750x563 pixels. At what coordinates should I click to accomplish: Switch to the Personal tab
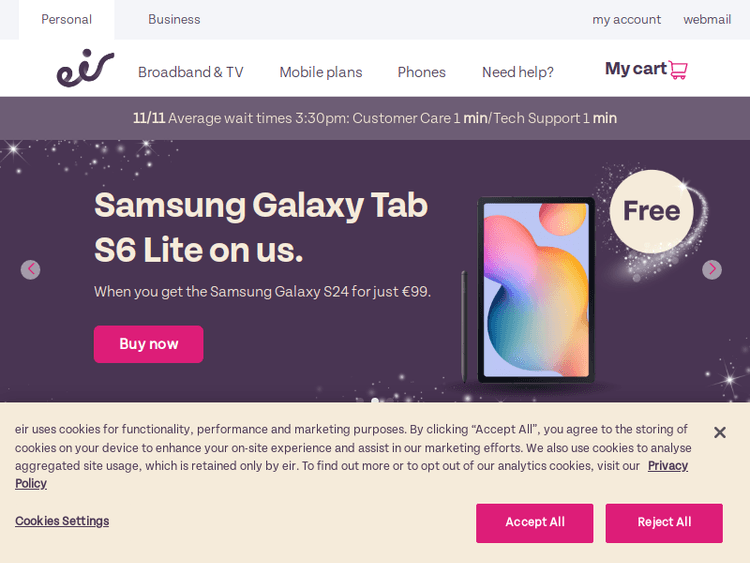pos(66,19)
